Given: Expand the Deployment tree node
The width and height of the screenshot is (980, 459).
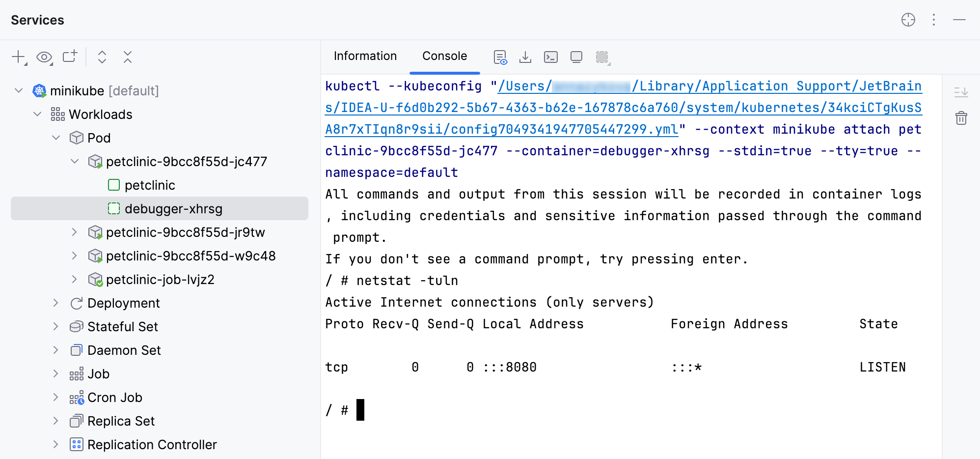Looking at the screenshot, I should 55,303.
